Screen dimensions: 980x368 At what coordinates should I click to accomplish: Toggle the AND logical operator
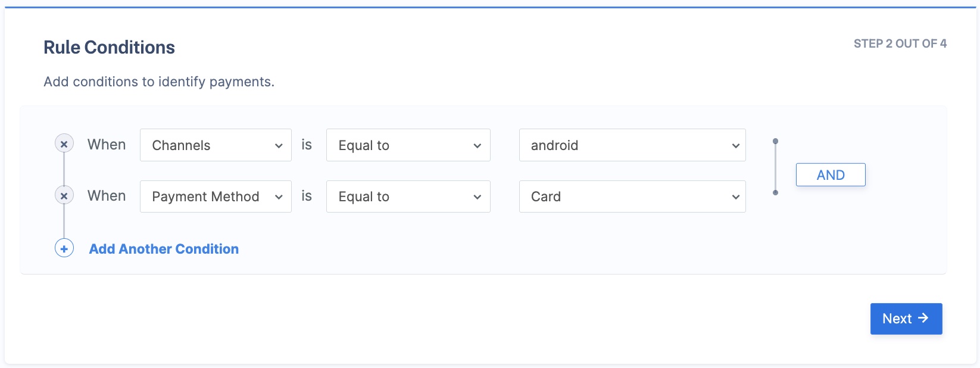pos(831,175)
